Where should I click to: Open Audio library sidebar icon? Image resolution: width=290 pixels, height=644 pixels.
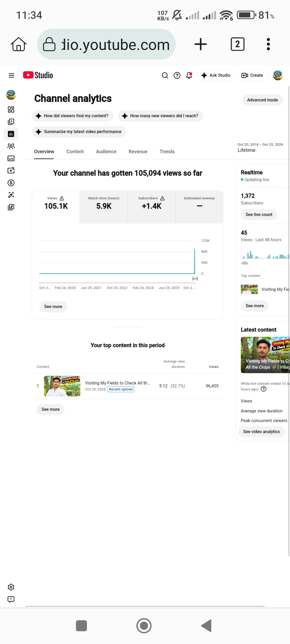point(11,207)
